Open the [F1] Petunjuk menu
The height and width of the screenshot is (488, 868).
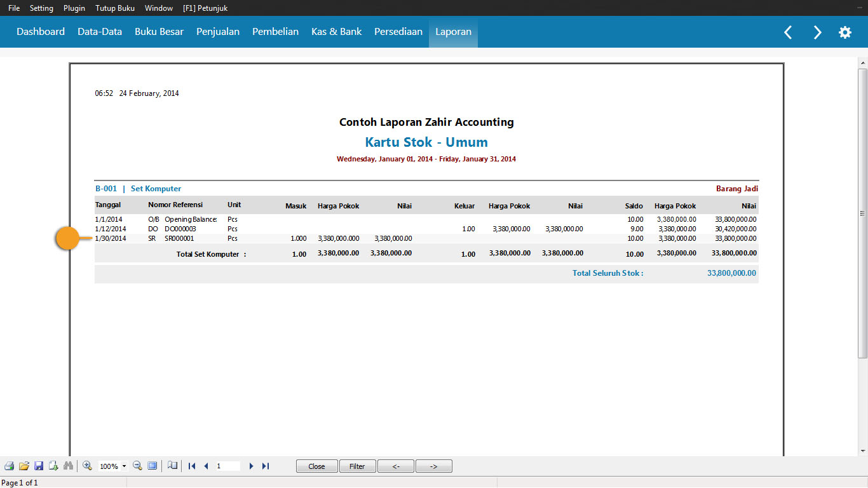(205, 8)
